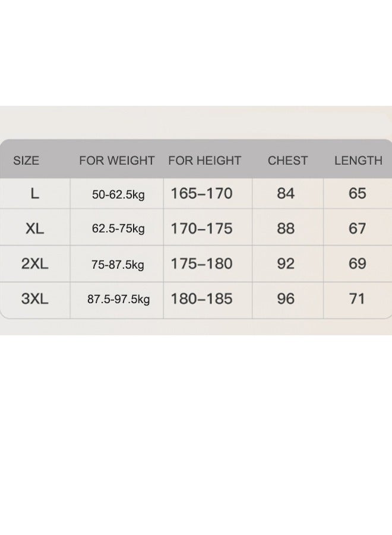
Task: Click the FOR WEIGHT column header
Action: [116, 160]
